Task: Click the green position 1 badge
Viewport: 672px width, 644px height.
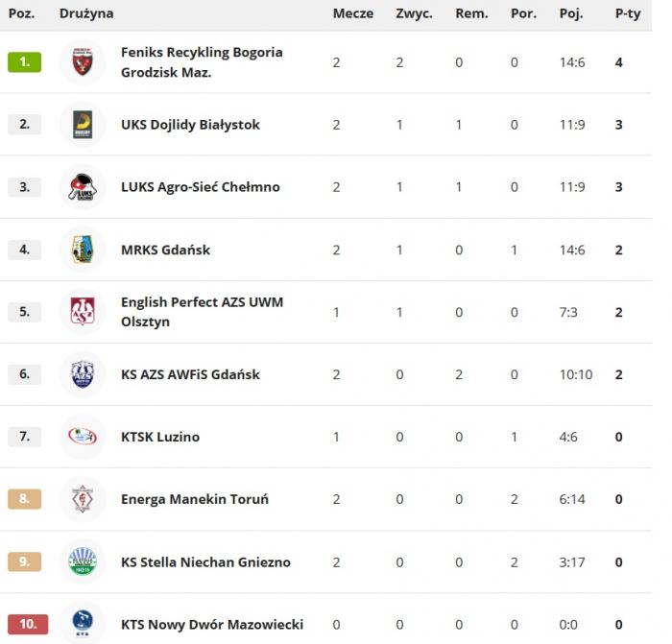Action: pos(24,62)
